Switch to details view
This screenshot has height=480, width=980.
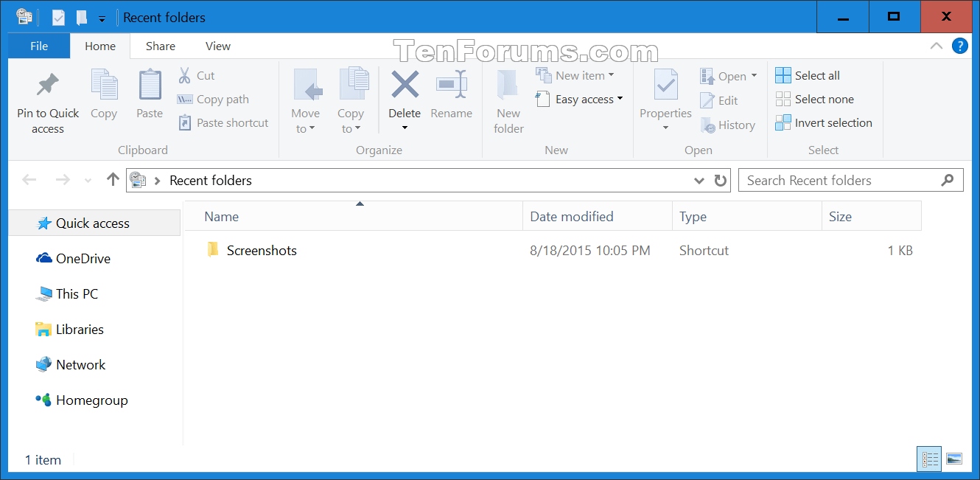(928, 459)
